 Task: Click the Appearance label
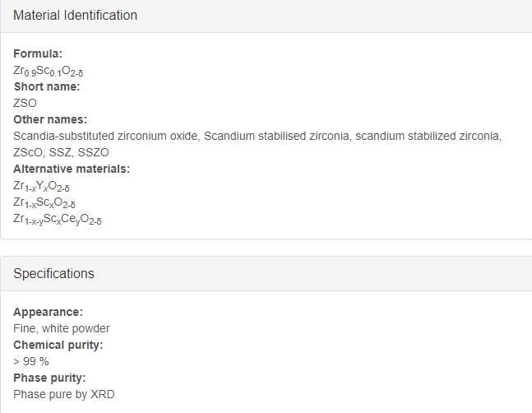(x=48, y=312)
